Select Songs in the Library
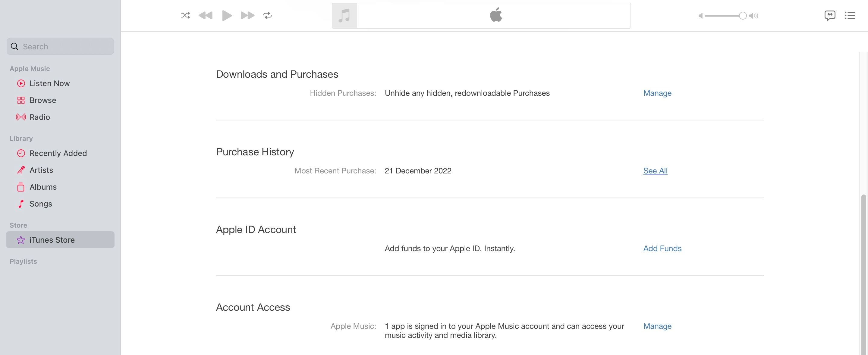This screenshot has width=868, height=355. tap(41, 204)
